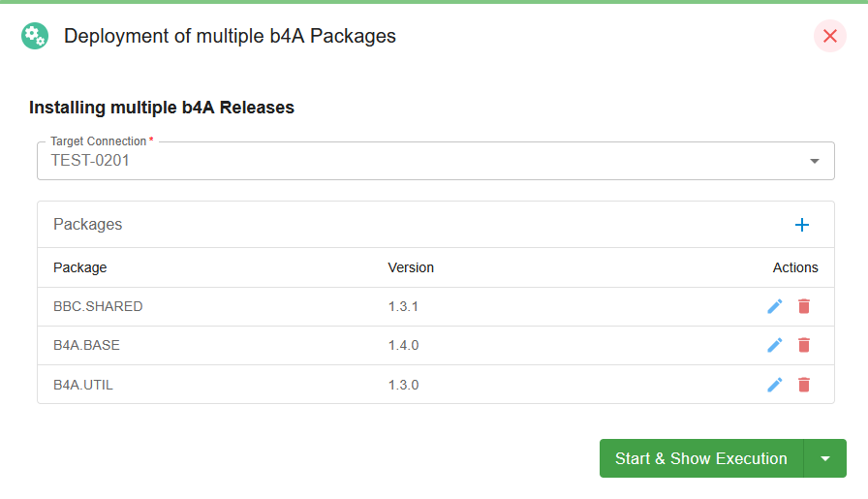The image size is (868, 499).
Task: Close the deployment dialog
Action: pyautogui.click(x=830, y=36)
